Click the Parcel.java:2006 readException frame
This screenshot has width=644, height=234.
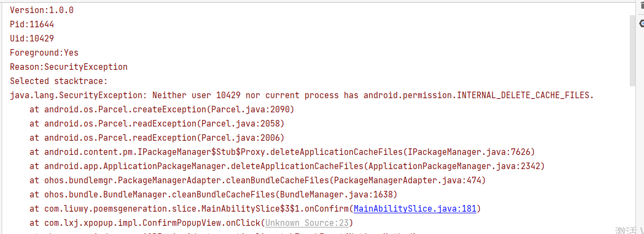coord(157,137)
